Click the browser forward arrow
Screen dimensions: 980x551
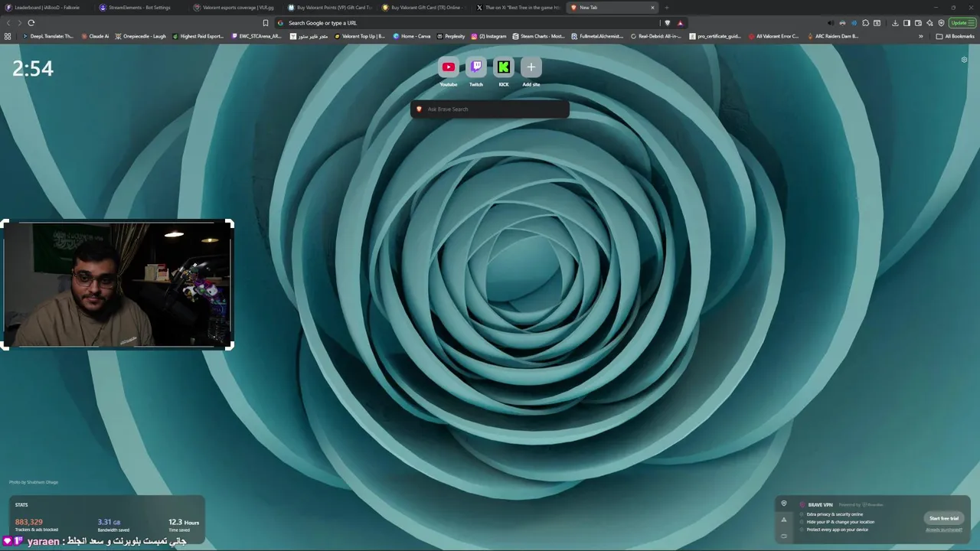(x=20, y=23)
